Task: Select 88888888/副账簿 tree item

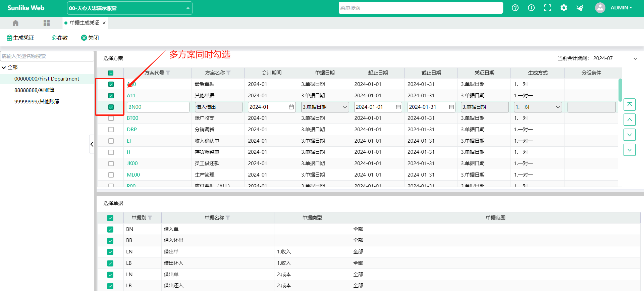Action: [x=34, y=90]
